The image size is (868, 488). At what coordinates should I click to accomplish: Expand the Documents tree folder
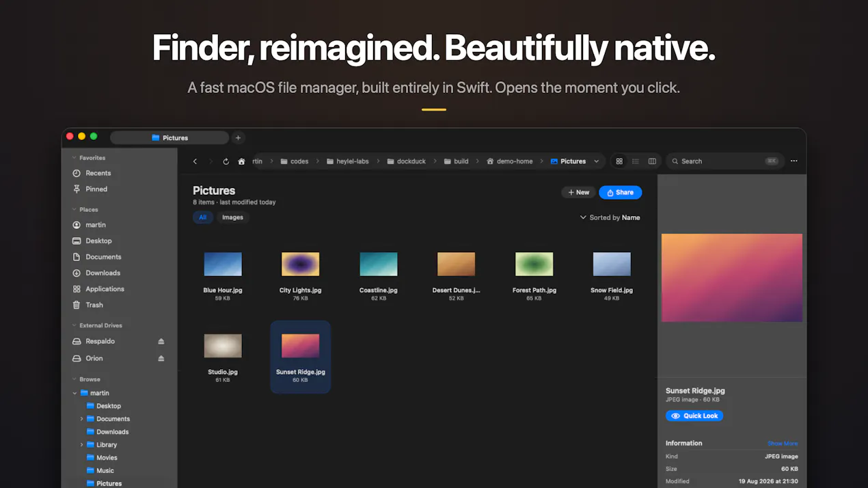pyautogui.click(x=82, y=419)
